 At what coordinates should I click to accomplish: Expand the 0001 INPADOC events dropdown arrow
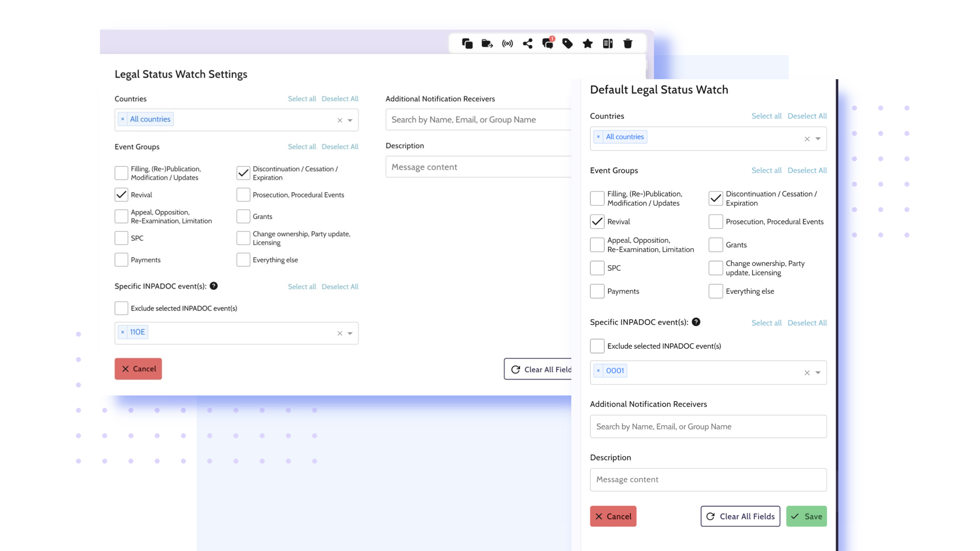click(x=818, y=373)
